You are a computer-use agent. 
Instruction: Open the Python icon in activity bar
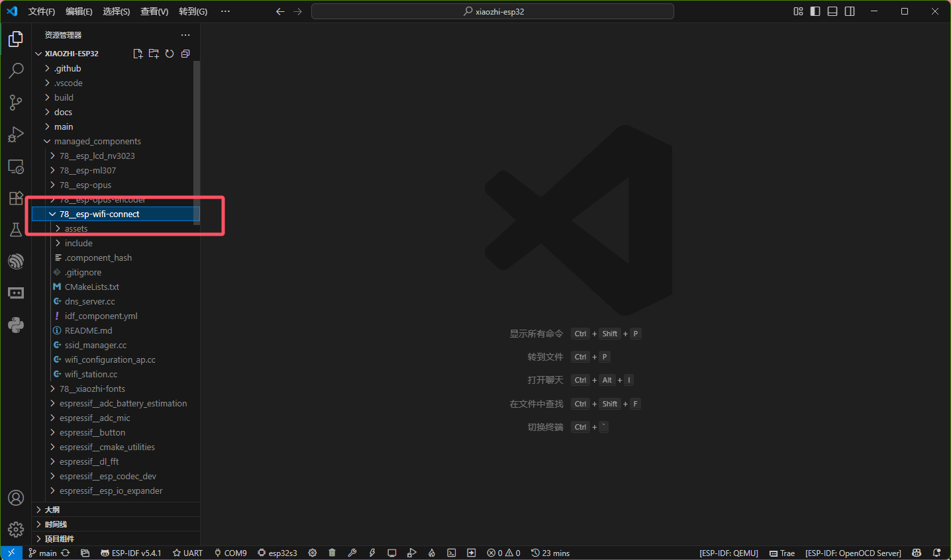16,325
